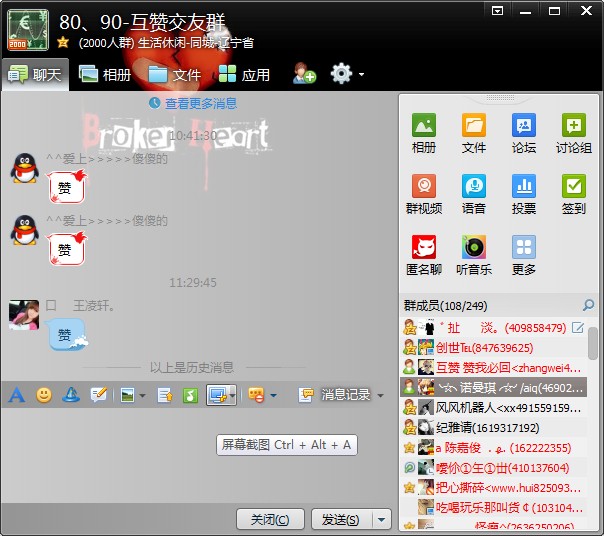Select member 吃喝玩乐那叫货
Image resolution: width=604 pixels, height=536 pixels.
click(x=494, y=508)
